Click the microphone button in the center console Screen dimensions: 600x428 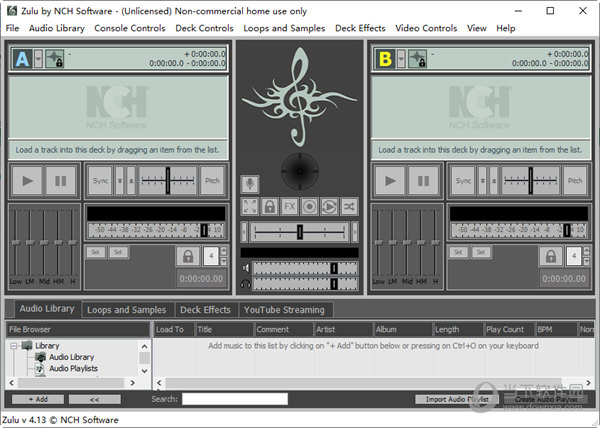pyautogui.click(x=250, y=184)
